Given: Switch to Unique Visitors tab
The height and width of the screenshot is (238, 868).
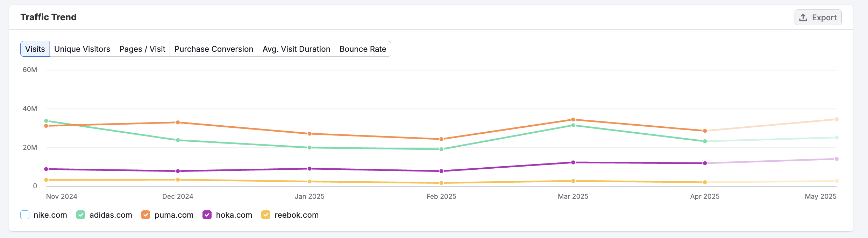Looking at the screenshot, I should click(82, 49).
